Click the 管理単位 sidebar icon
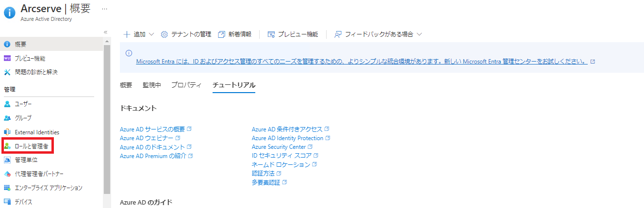 (7, 160)
